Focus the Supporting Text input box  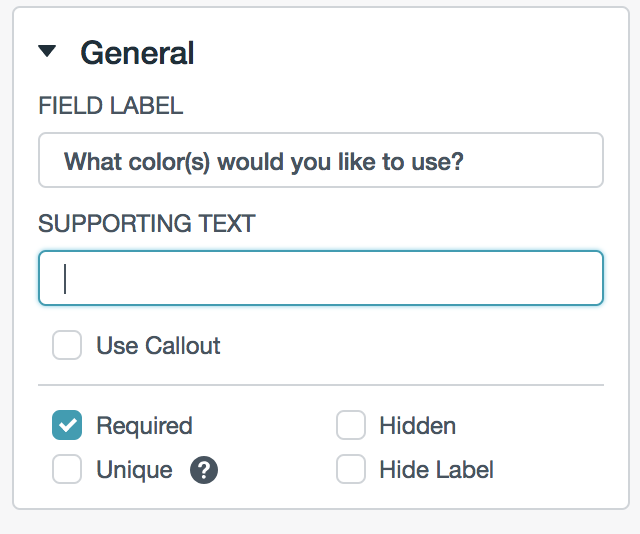click(320, 278)
